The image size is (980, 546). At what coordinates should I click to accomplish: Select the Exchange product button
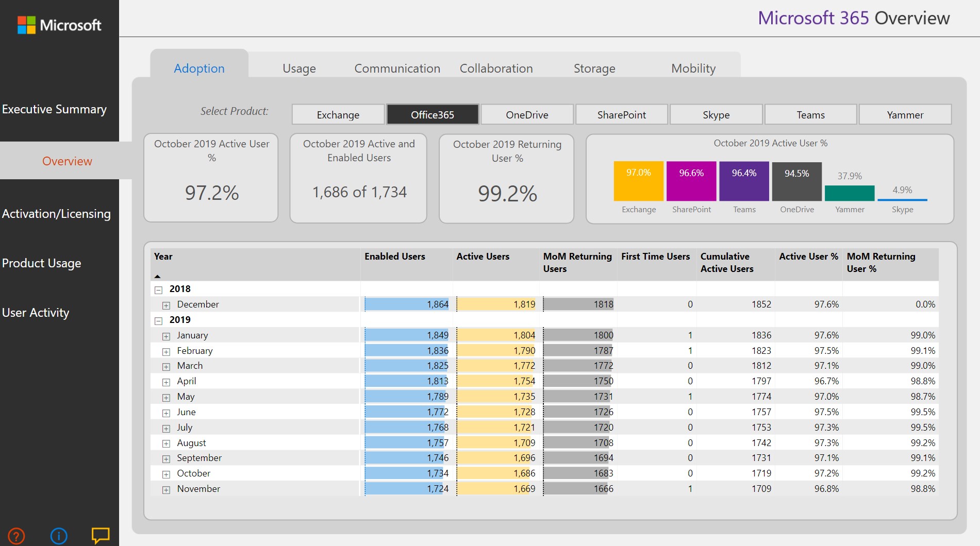pos(338,114)
